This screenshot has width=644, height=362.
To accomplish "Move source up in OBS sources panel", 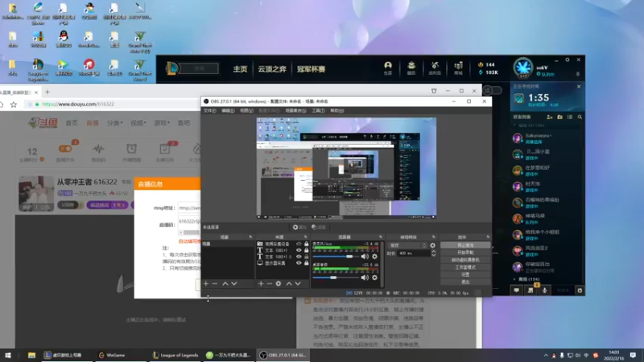I will 289,284.
